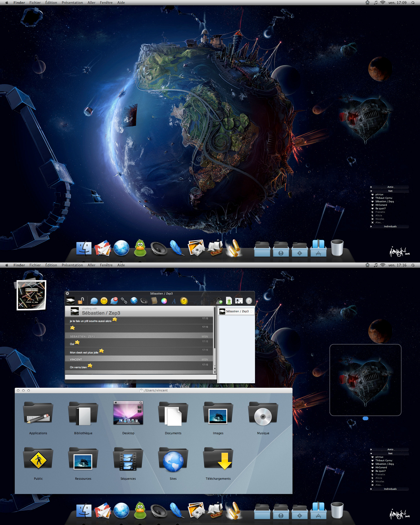420x525 pixels.
Task: Open the Public folder
Action: [x=38, y=463]
